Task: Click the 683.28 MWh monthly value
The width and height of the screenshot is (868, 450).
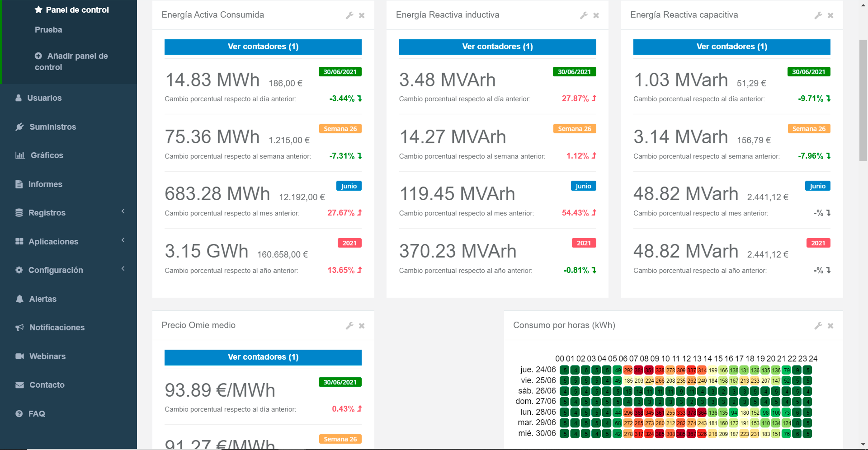Action: click(x=217, y=194)
